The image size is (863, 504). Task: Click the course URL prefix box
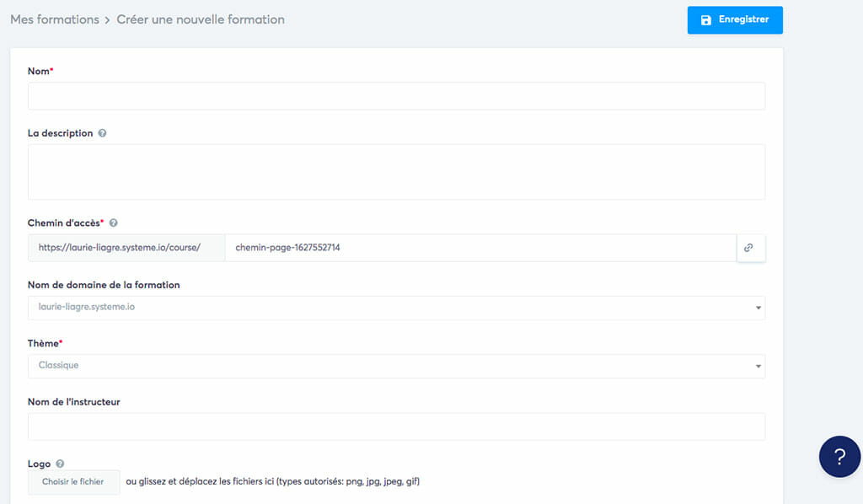coord(126,248)
